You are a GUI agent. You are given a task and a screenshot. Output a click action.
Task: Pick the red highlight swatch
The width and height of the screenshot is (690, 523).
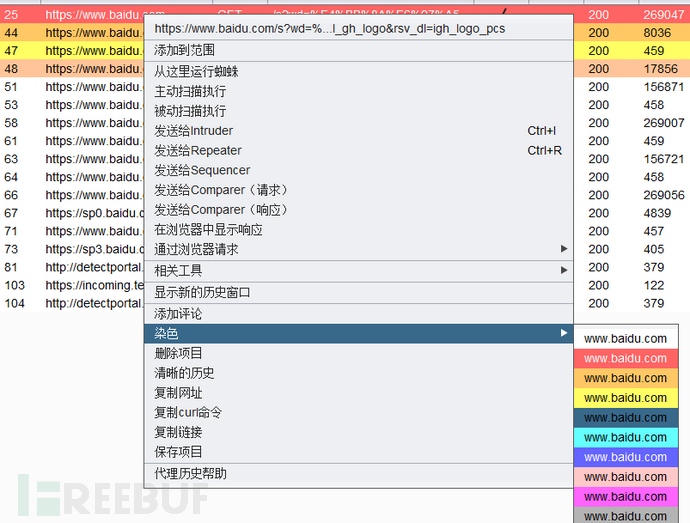click(626, 358)
